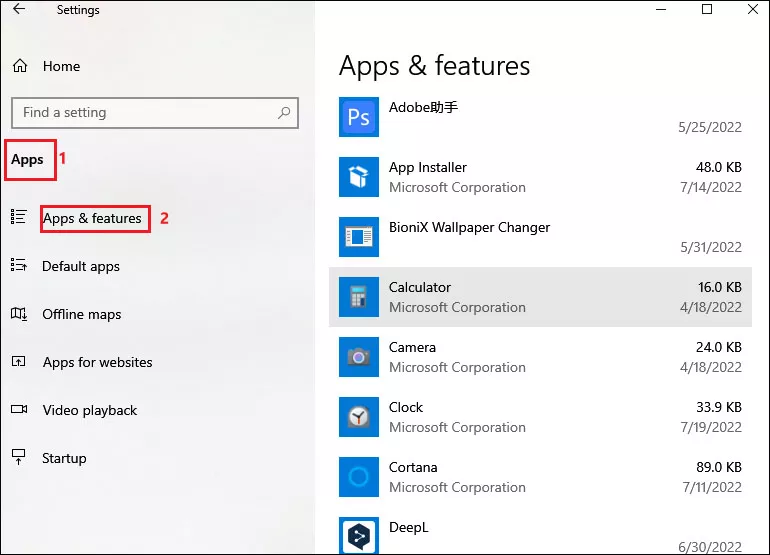Click the Apps category heading in sidebar
770x555 pixels.
(x=28, y=160)
